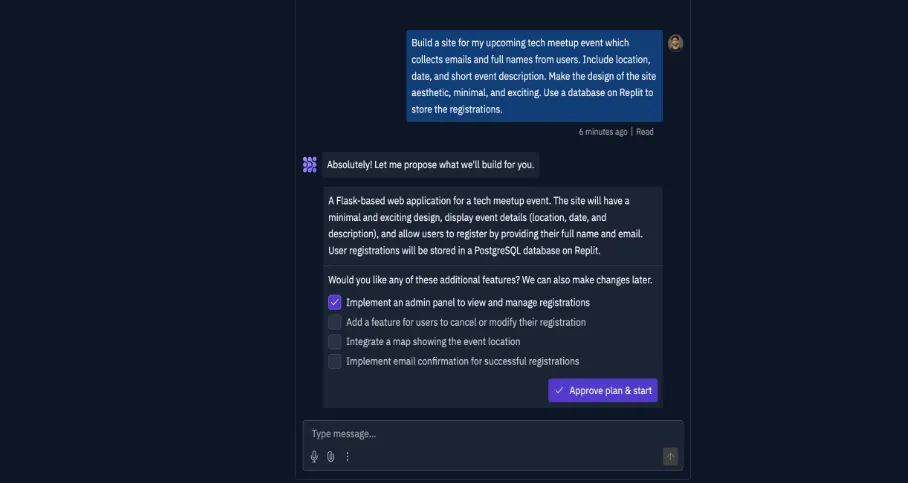Tick the event location map checkbox
Image resolution: width=908 pixels, height=483 pixels.
click(335, 342)
